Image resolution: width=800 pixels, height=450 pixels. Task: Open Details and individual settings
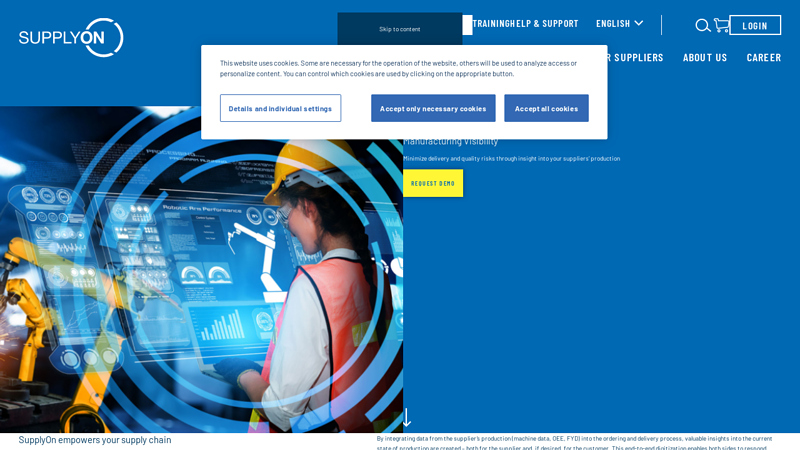click(280, 108)
